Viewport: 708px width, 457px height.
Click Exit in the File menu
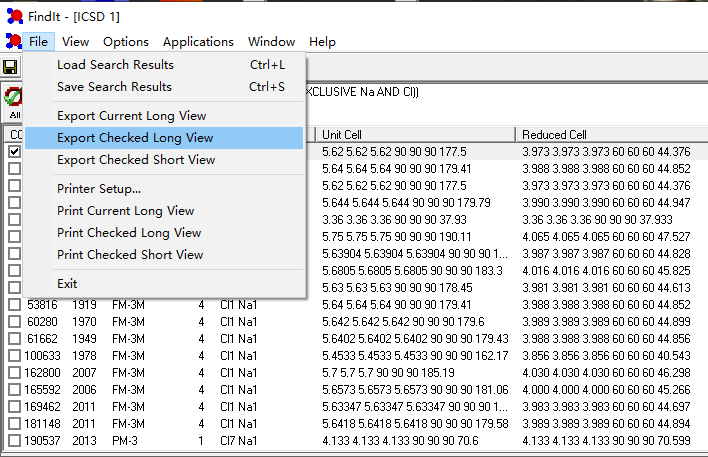164,284
